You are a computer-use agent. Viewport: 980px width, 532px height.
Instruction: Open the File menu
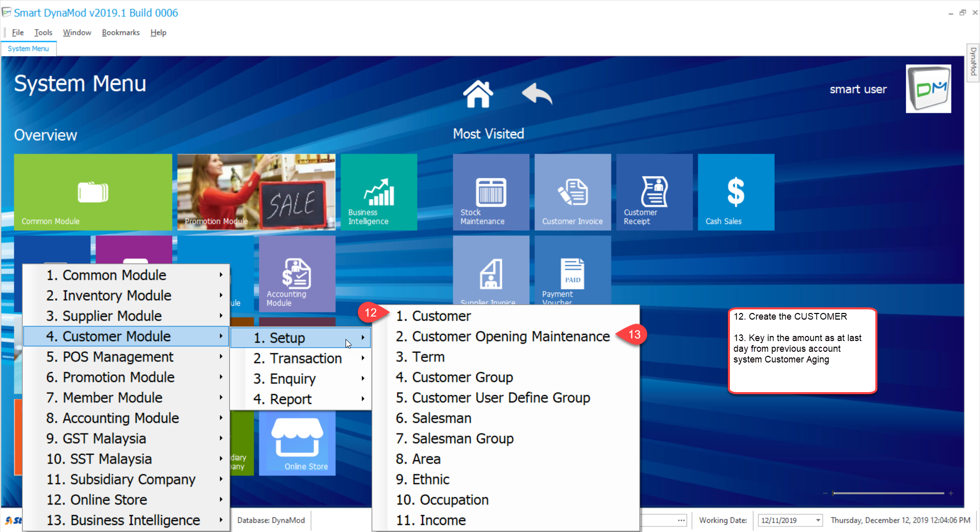point(18,32)
